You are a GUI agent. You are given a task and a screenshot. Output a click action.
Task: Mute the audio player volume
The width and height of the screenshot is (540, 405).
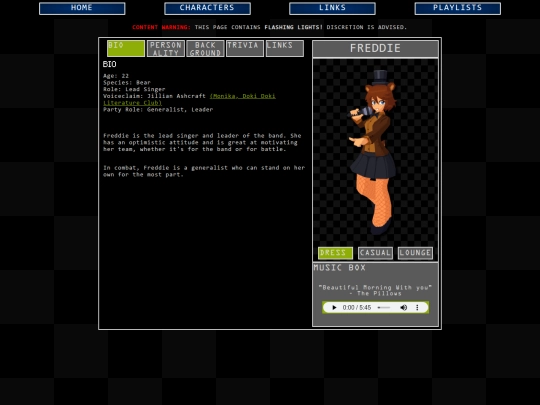click(x=404, y=308)
